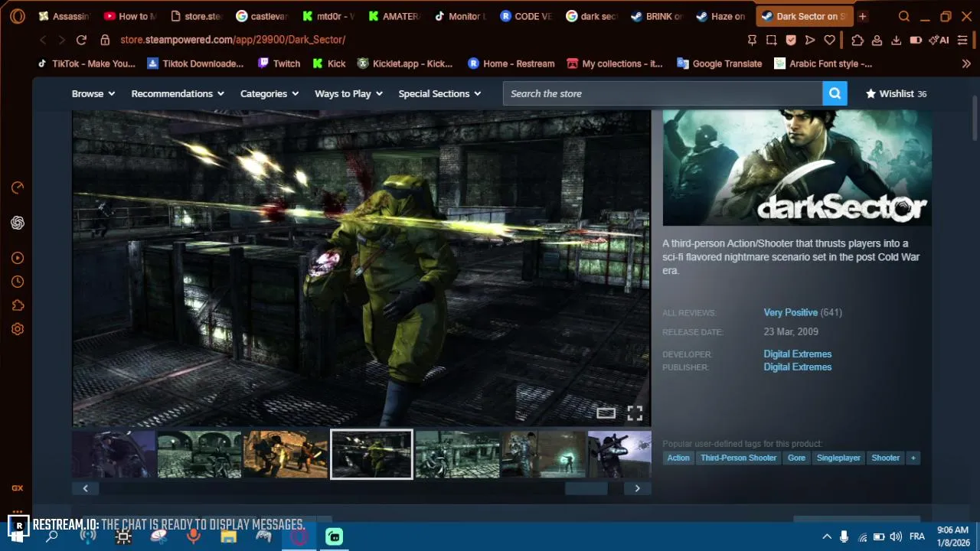This screenshot has width=980, height=551.
Task: Expand the Categories dropdown
Action: pyautogui.click(x=269, y=93)
